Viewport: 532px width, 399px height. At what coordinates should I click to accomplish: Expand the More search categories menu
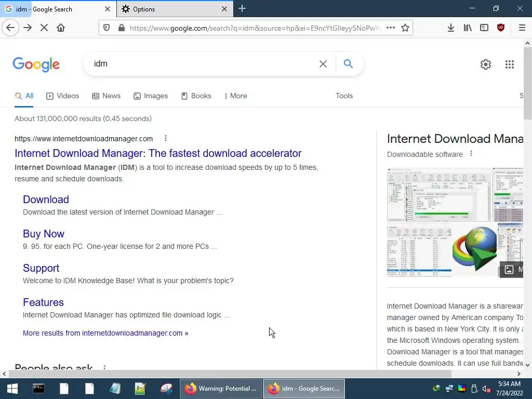tap(235, 96)
